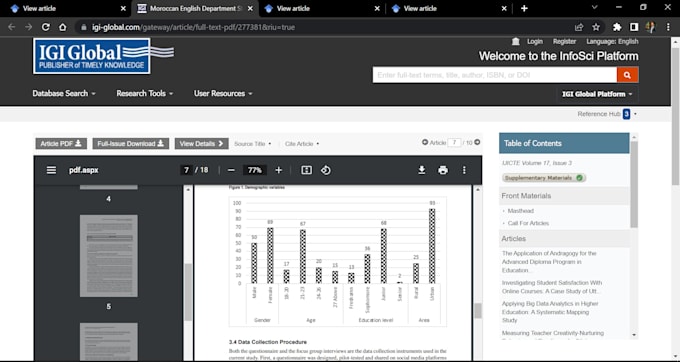The image size is (680, 362).
Task: Go to previous article arrow
Action: click(425, 142)
